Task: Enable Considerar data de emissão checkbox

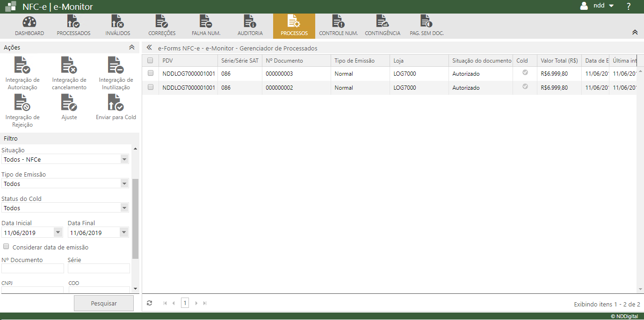Action: 6,247
